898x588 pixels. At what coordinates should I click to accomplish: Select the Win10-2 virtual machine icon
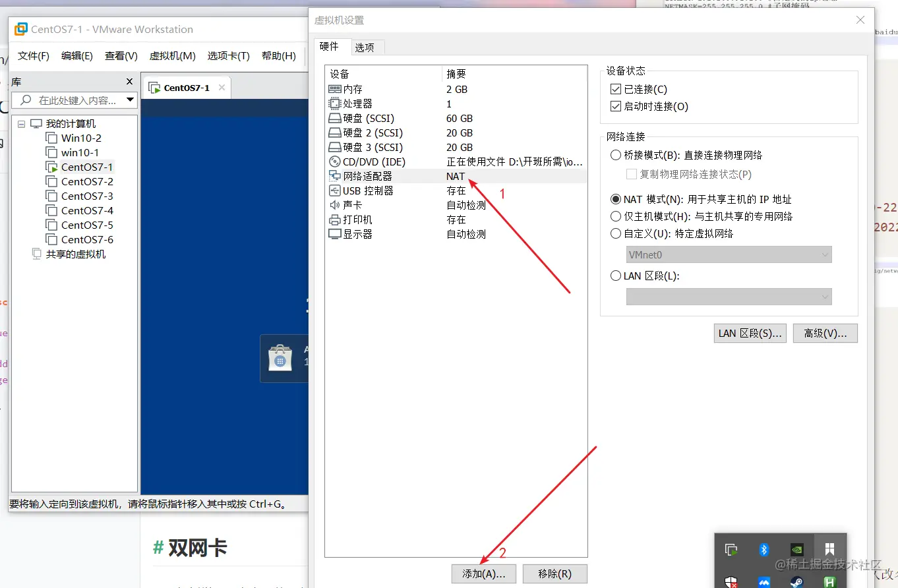(51, 138)
